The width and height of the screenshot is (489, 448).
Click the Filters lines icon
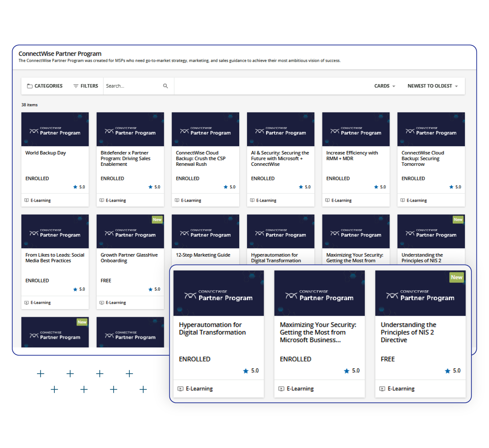point(76,86)
